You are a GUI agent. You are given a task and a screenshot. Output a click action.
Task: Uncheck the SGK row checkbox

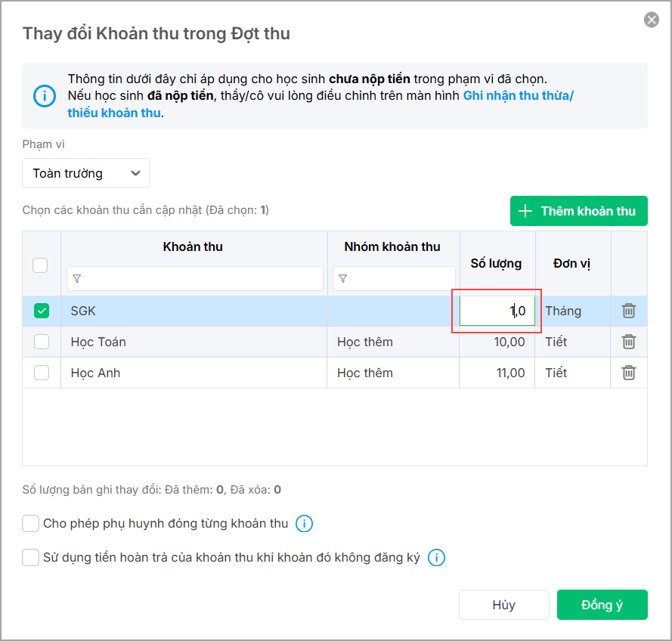pyautogui.click(x=42, y=311)
